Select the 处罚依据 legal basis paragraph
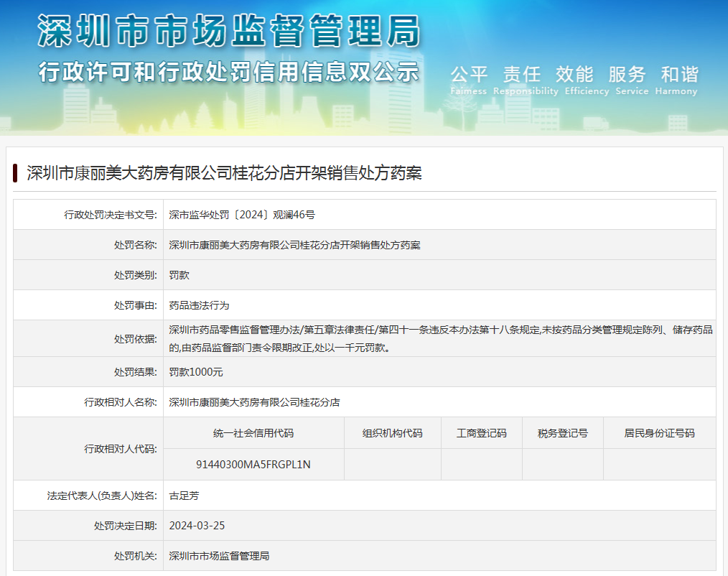Viewport: 728px width, 576px height. [441, 338]
